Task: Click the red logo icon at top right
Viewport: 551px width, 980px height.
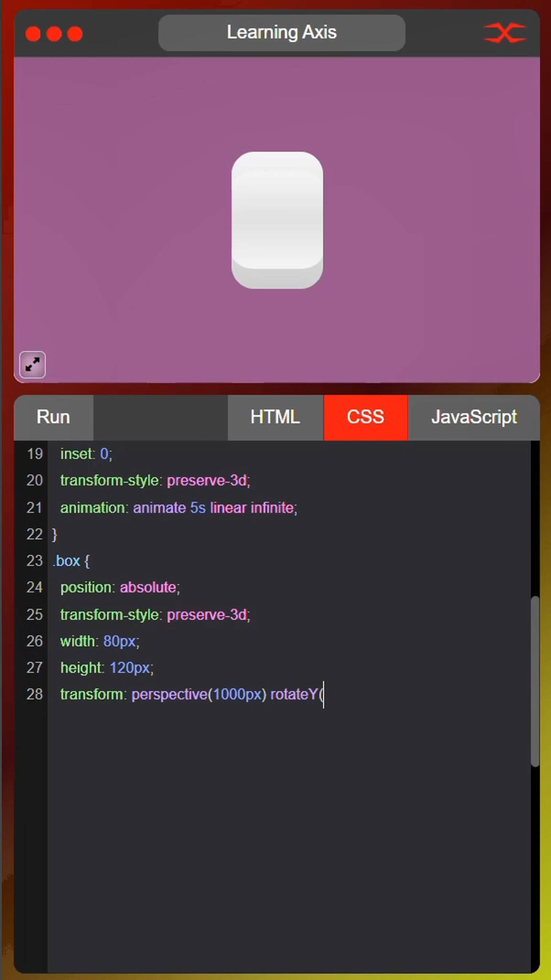Action: point(505,33)
